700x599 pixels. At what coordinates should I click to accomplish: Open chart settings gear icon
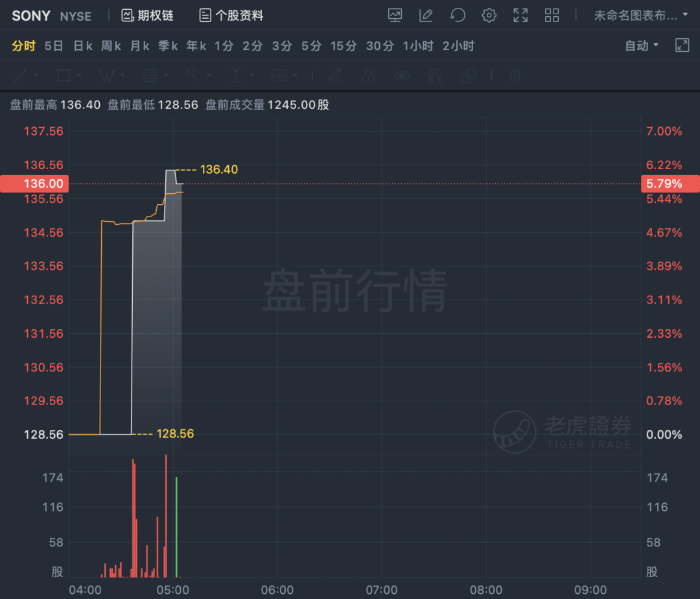tap(489, 16)
